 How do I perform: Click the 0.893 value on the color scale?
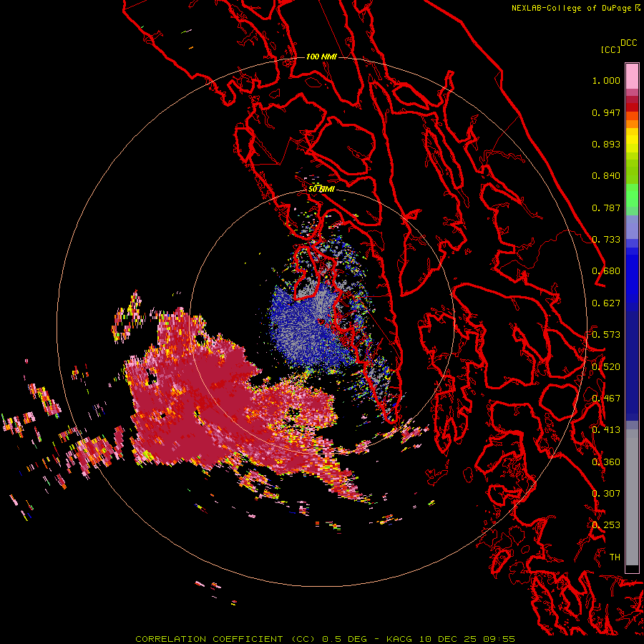[x=606, y=144]
